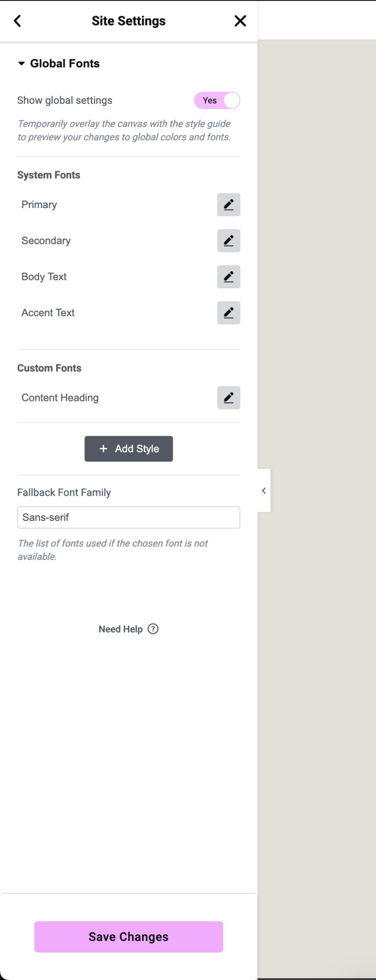Viewport: 376px width, 980px height.
Task: Edit the Primary font pencil icon
Action: point(228,205)
